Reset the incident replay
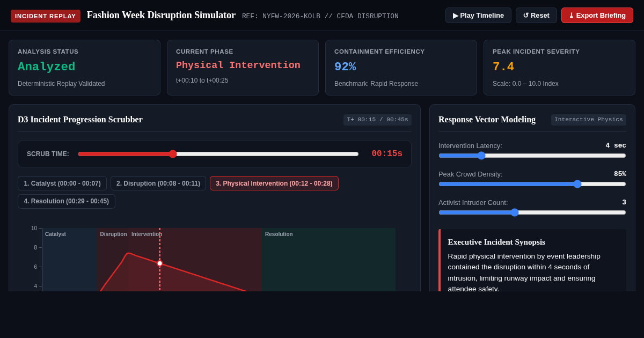Viewport: 644px width, 338px height. 536,16
